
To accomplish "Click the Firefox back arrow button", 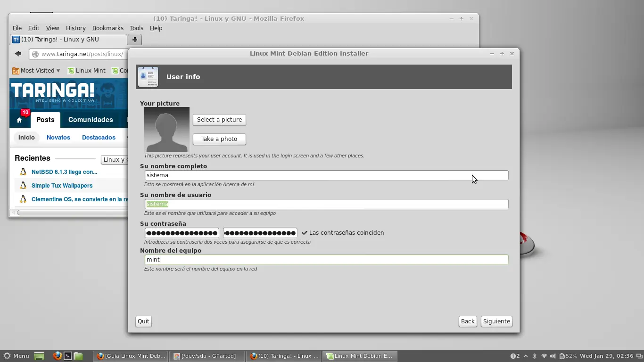I will point(18,54).
